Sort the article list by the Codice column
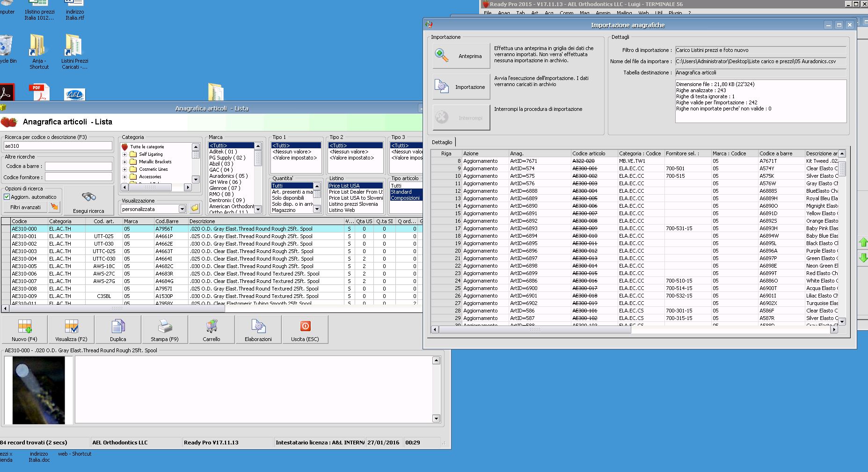The width and height of the screenshot is (868, 472). [x=29, y=221]
